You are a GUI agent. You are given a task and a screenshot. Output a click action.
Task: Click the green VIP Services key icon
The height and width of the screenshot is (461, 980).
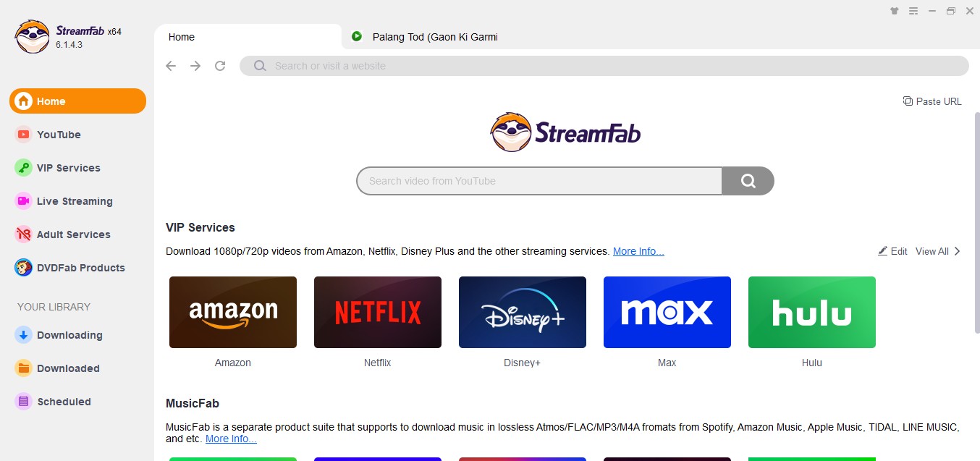[x=24, y=168]
